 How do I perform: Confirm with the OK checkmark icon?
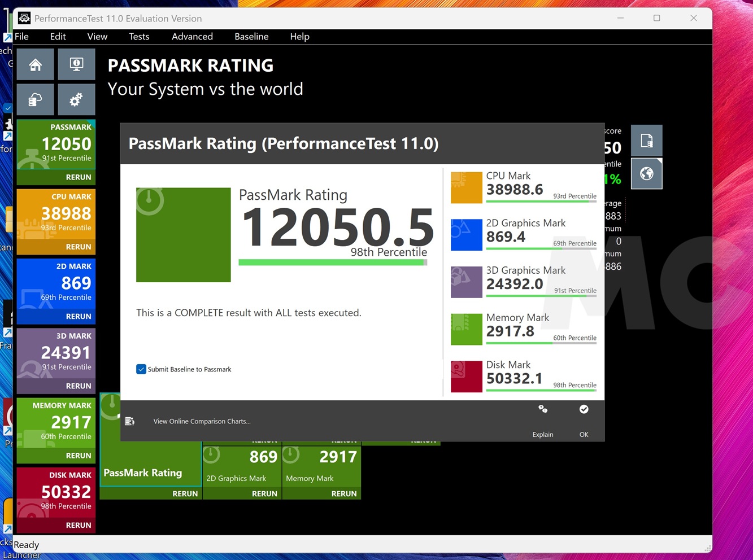tap(584, 409)
